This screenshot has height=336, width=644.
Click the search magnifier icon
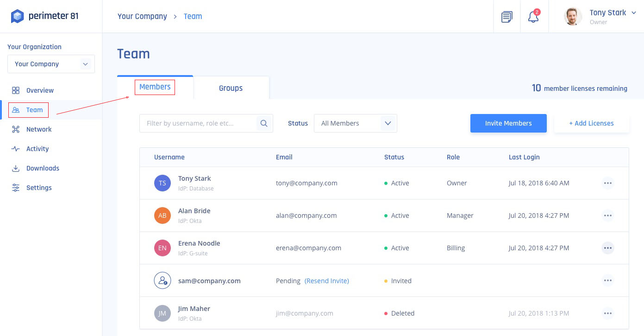tap(264, 123)
